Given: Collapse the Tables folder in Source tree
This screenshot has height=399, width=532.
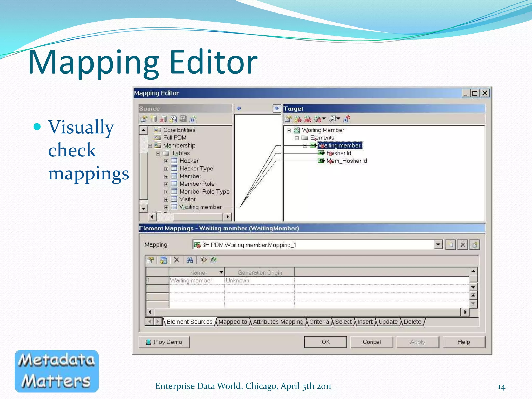Looking at the screenshot, I should pos(158,153).
